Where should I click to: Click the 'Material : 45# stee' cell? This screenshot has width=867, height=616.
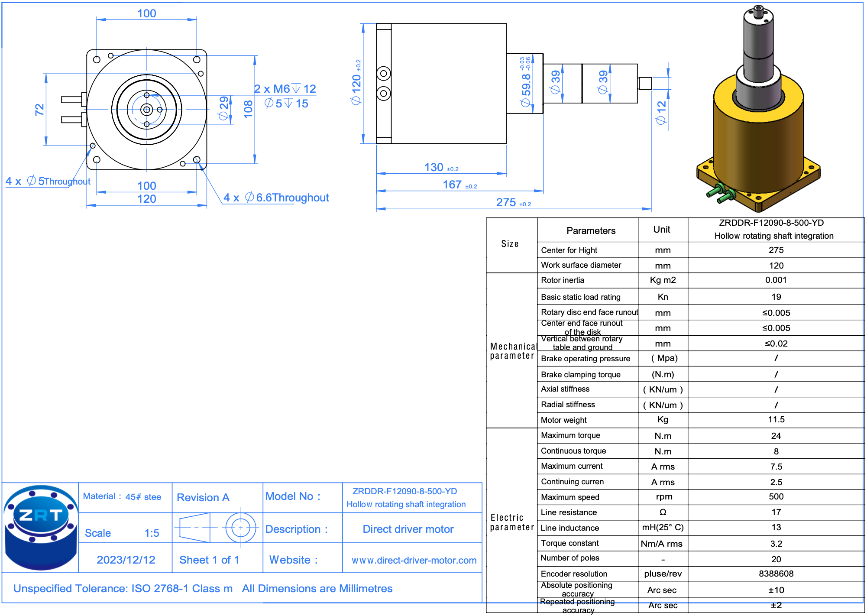coord(122,496)
